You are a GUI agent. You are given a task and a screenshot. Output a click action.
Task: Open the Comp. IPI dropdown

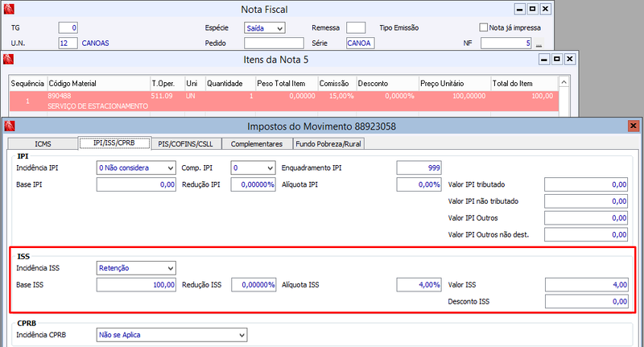pyautogui.click(x=253, y=168)
